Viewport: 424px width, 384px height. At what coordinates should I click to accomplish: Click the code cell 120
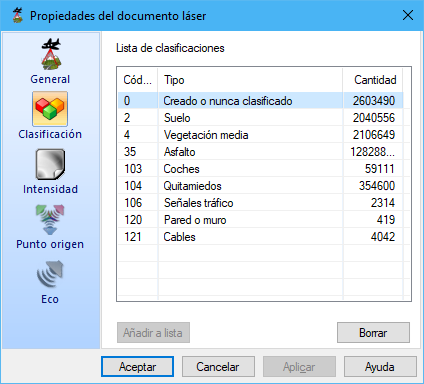tap(133, 220)
